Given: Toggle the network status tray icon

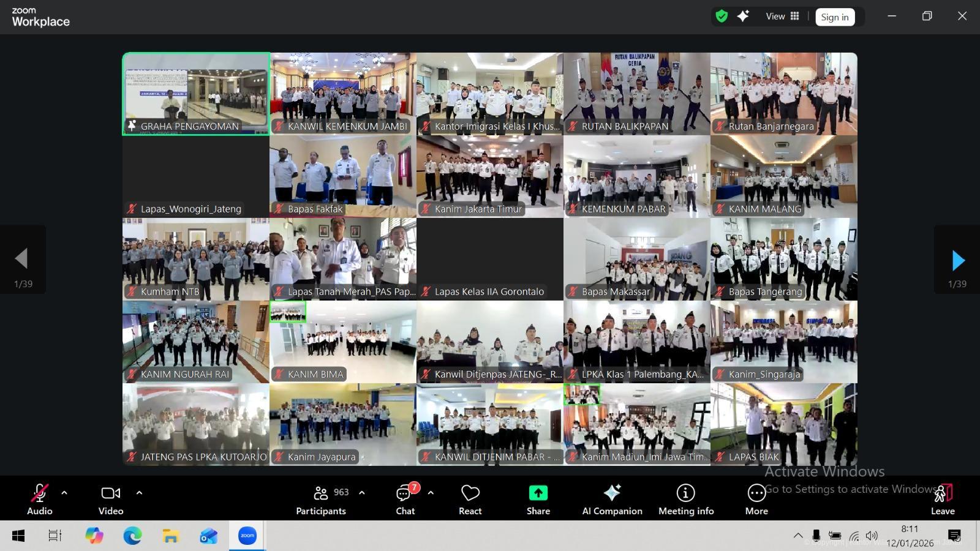Looking at the screenshot, I should pos(853,535).
